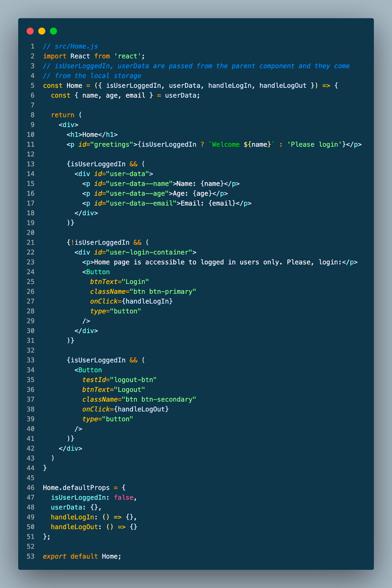Click 'userData: {},' default prop

(76, 507)
